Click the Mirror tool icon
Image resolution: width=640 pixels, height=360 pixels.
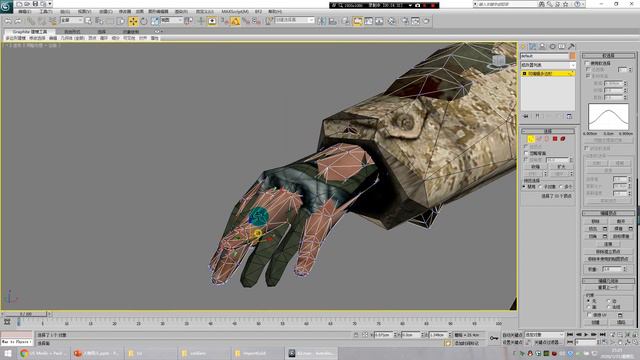coord(322,21)
